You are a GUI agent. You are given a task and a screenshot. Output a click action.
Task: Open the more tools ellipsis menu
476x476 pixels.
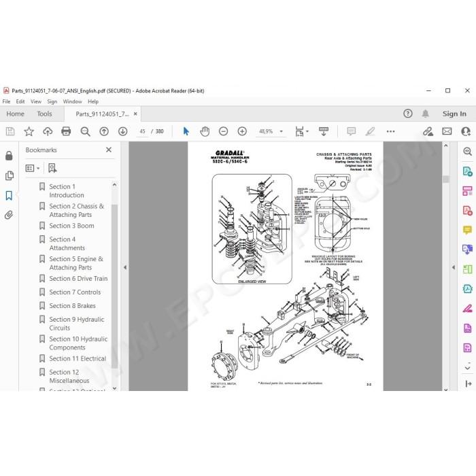391,131
